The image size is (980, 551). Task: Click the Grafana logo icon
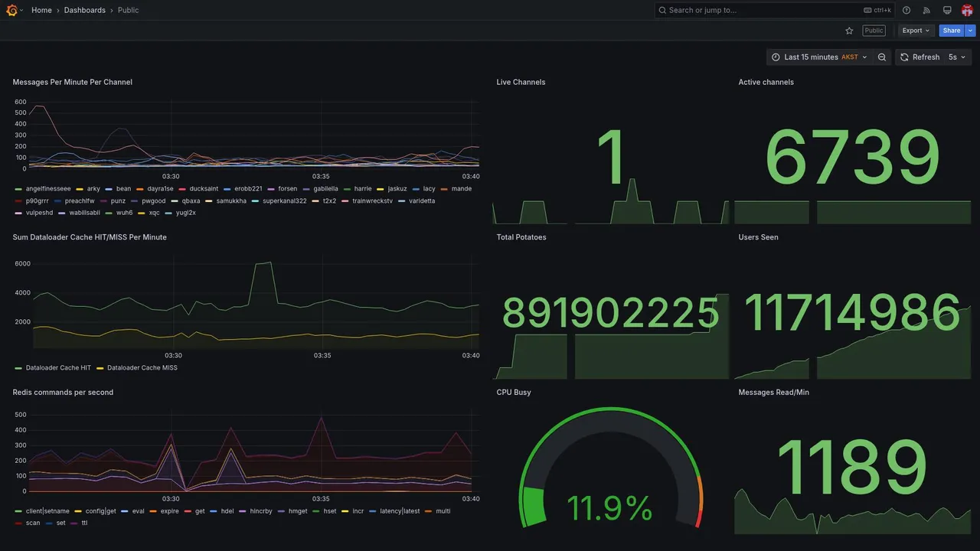point(11,10)
